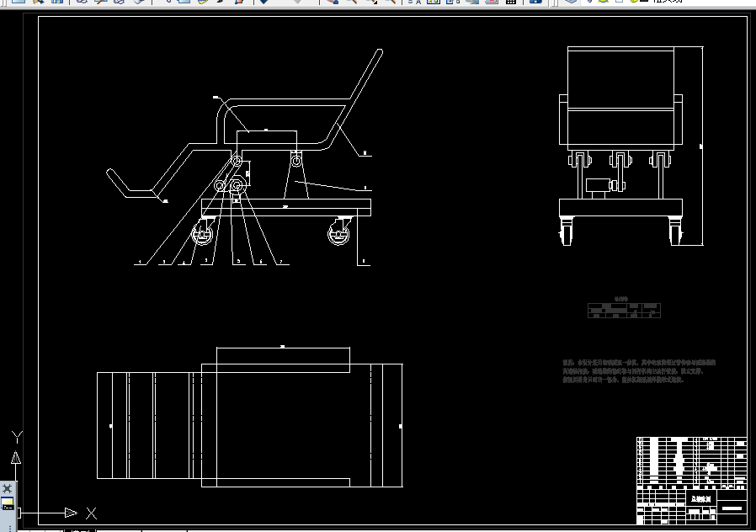Select the front caster wheel in the side view
756x532 pixels.
203,234
